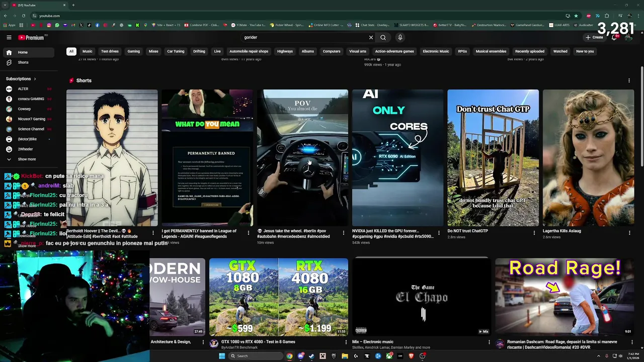Open options menu for 'Jesus take the wheel' short

(x=344, y=233)
